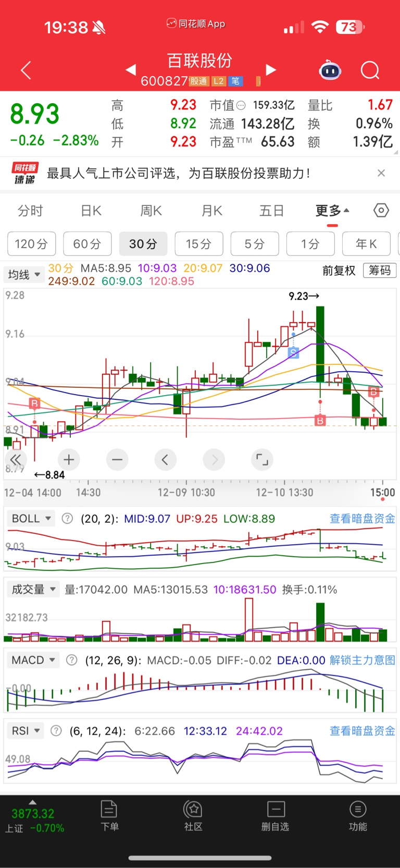The width and height of the screenshot is (400, 868).
Task: Expand chart to fullscreen icon
Action: (x=262, y=459)
